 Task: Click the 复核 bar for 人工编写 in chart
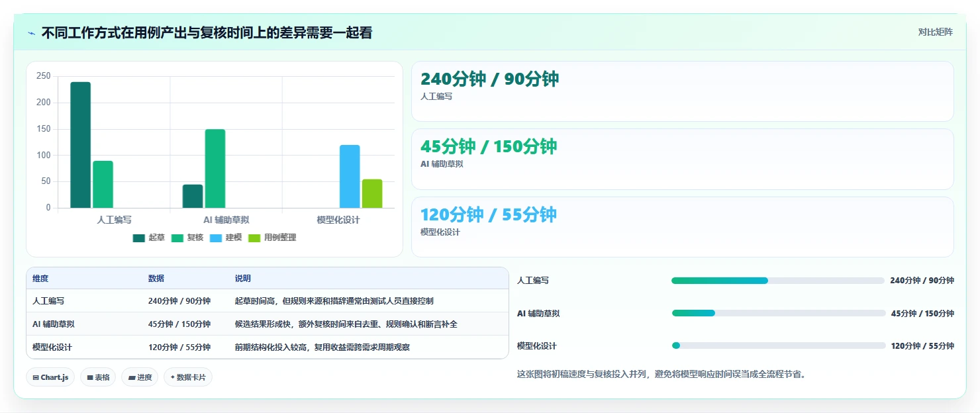[x=103, y=185]
